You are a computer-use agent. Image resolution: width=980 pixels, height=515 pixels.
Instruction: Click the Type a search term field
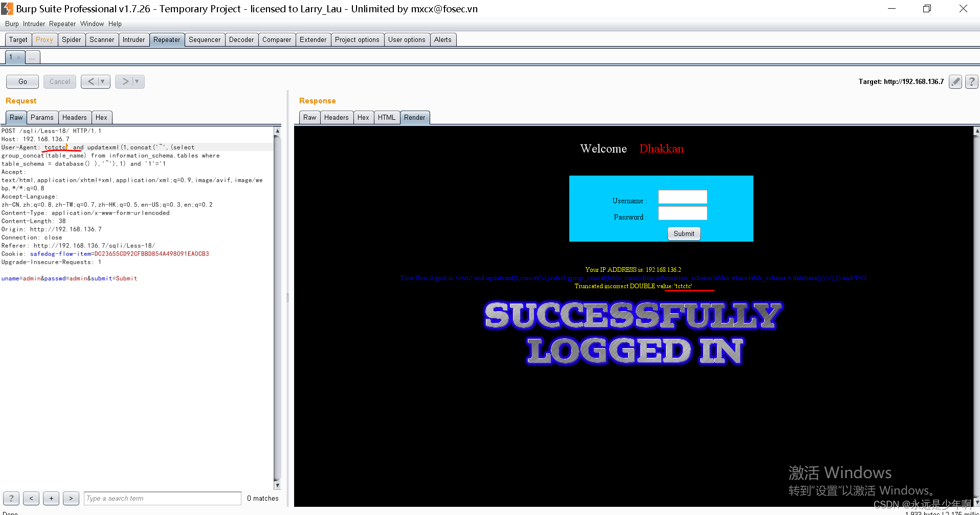pyautogui.click(x=162, y=498)
